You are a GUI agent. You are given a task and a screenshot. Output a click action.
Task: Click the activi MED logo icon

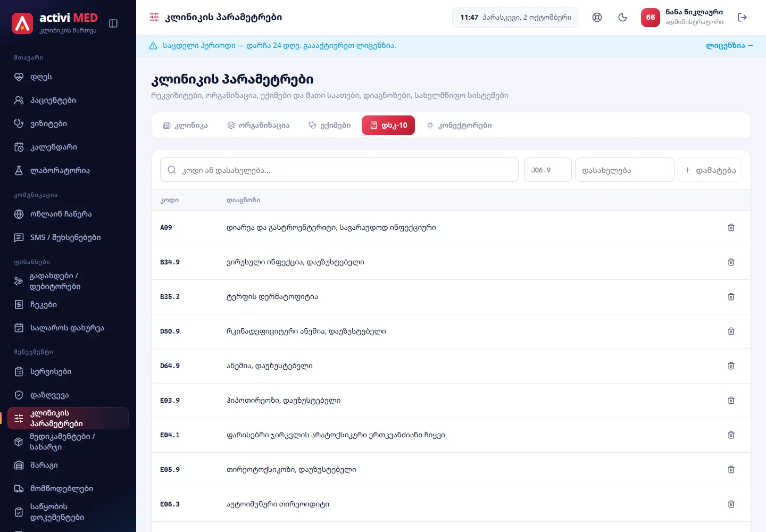coord(22,23)
